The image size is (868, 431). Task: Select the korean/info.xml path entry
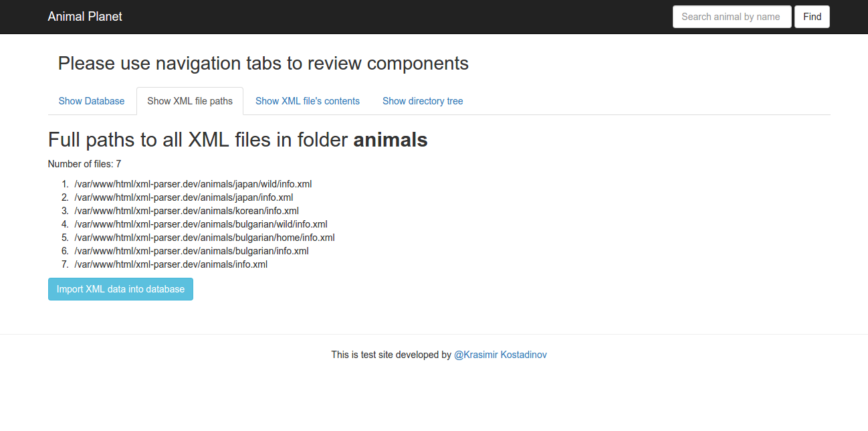(x=186, y=211)
